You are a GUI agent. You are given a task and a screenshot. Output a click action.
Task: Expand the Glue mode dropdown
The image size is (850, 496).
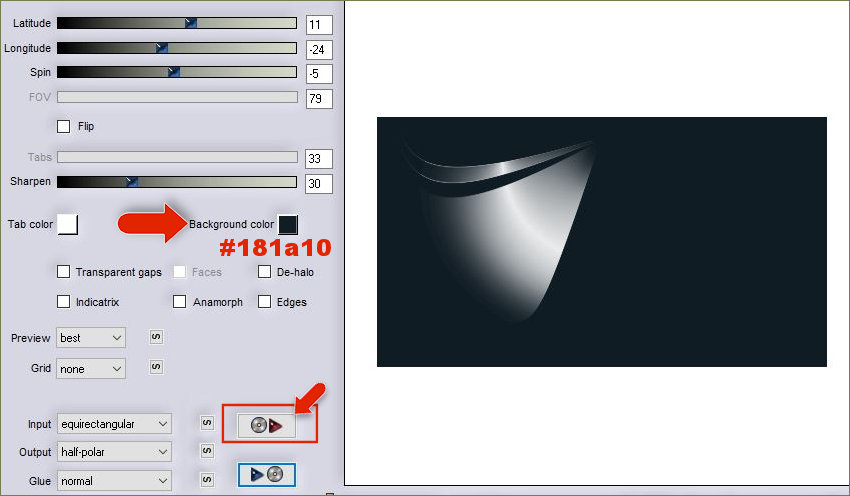coord(114,480)
